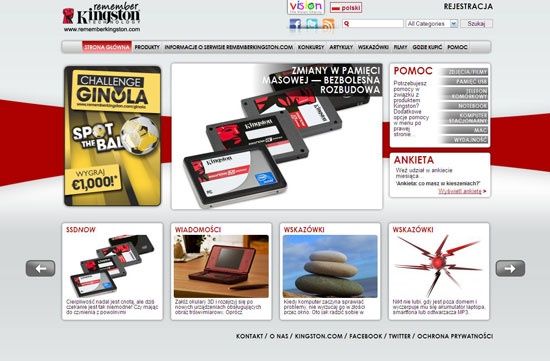Open the REJESTRACJA link
The height and width of the screenshot is (361, 550).
point(468,6)
